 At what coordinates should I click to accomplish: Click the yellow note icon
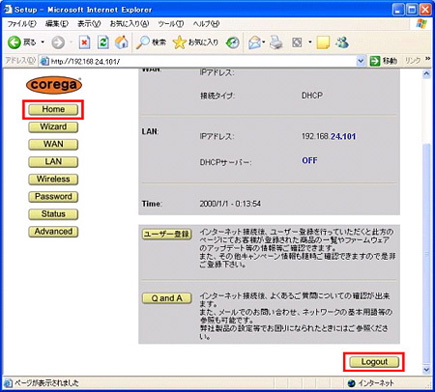click(323, 42)
